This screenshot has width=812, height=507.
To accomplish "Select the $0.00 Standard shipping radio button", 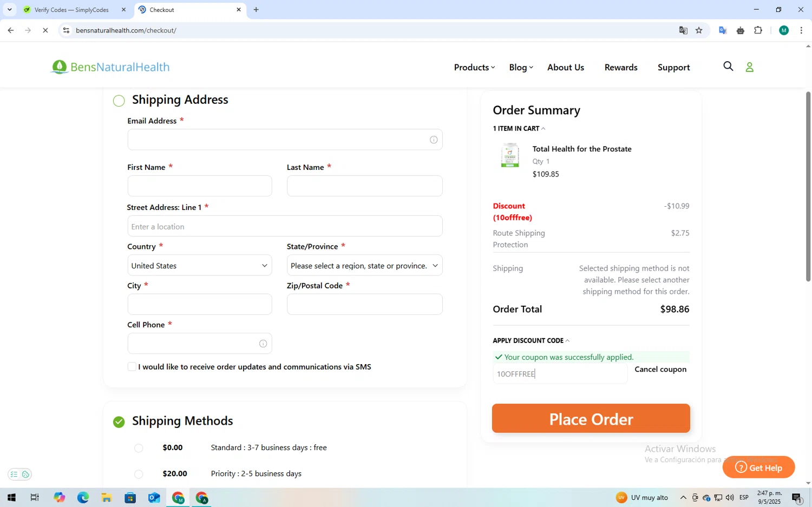I will click(x=139, y=448).
